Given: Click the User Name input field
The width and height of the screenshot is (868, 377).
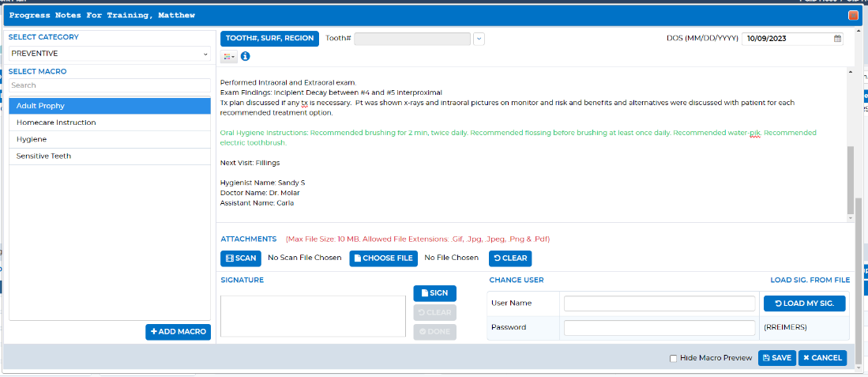Looking at the screenshot, I should pyautogui.click(x=659, y=303).
